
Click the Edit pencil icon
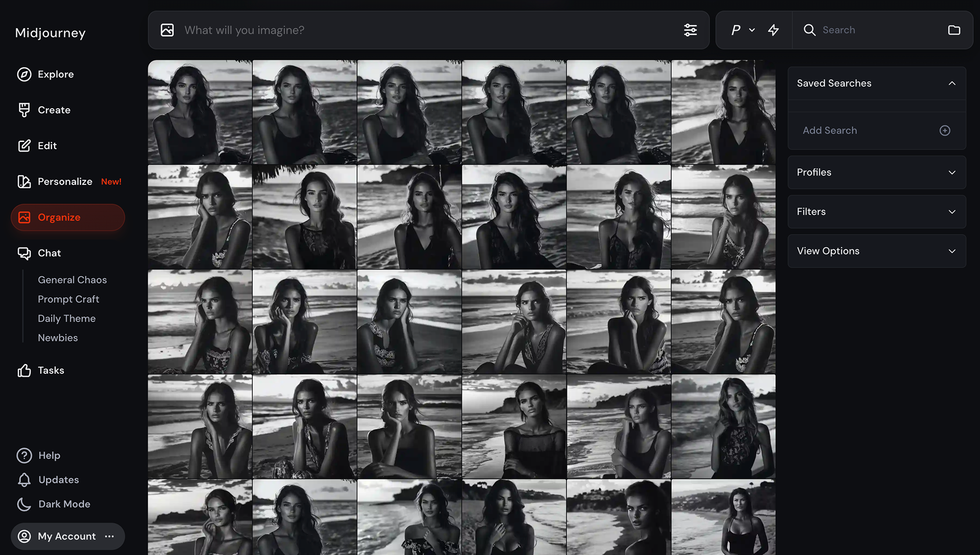[x=24, y=146]
